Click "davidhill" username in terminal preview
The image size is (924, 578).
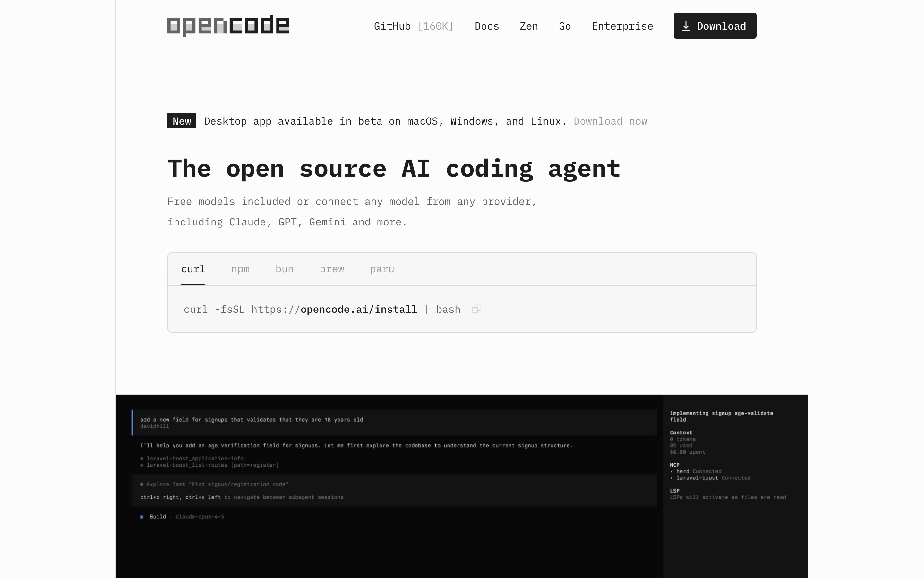click(x=154, y=426)
